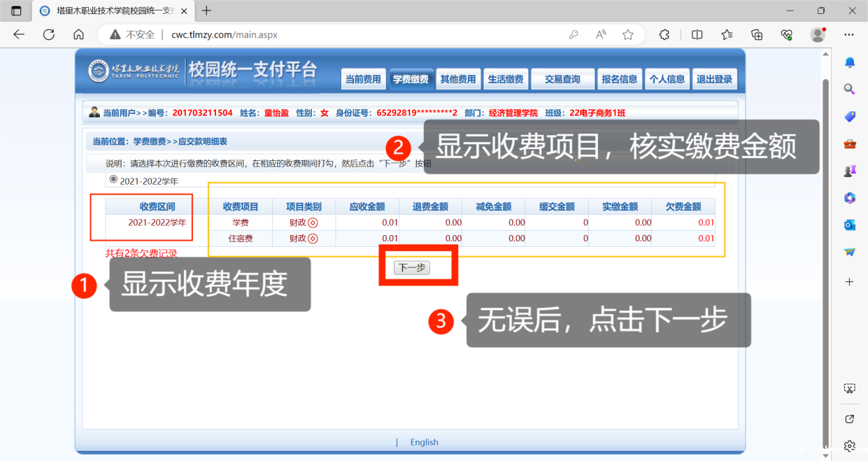Click the saved password key icon
The width and height of the screenshot is (868, 461).
(574, 34)
